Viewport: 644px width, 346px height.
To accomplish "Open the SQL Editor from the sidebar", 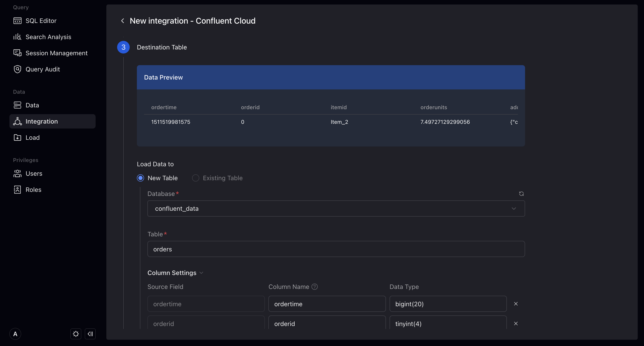I will (41, 20).
